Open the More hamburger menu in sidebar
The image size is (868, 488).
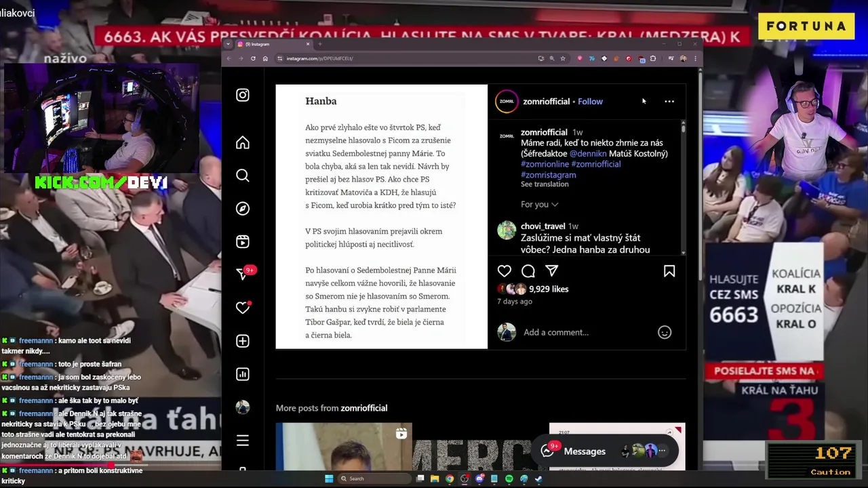click(243, 441)
